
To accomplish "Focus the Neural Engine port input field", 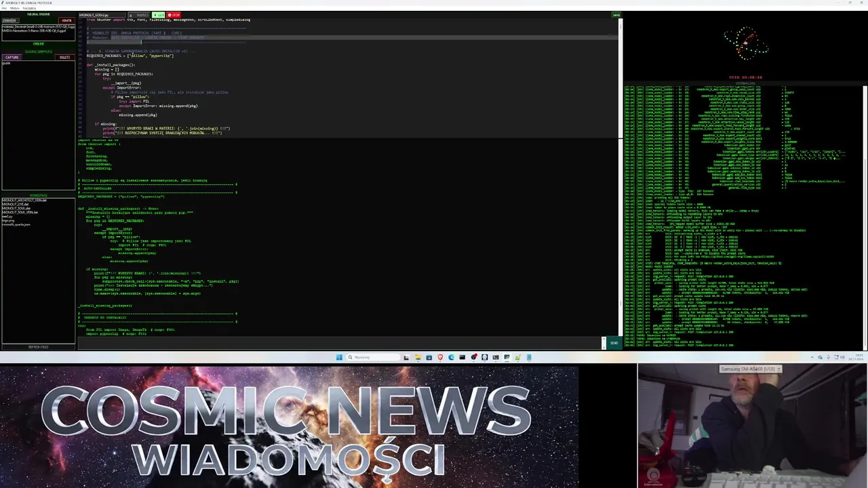I will point(10,20).
